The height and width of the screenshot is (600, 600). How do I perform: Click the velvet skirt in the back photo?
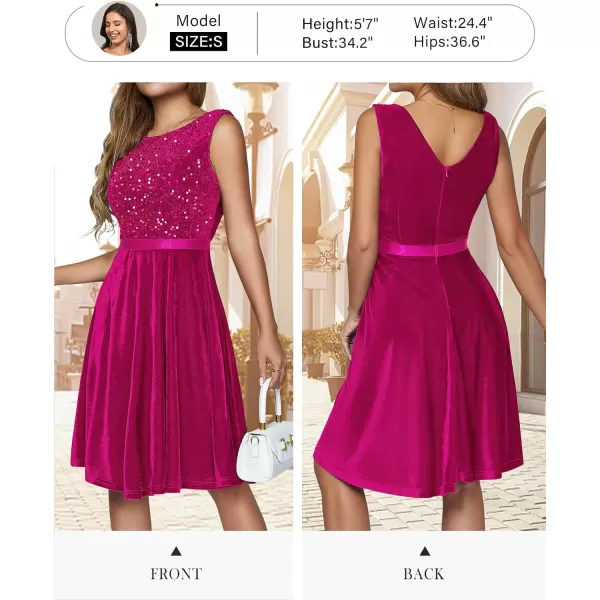pos(419,375)
